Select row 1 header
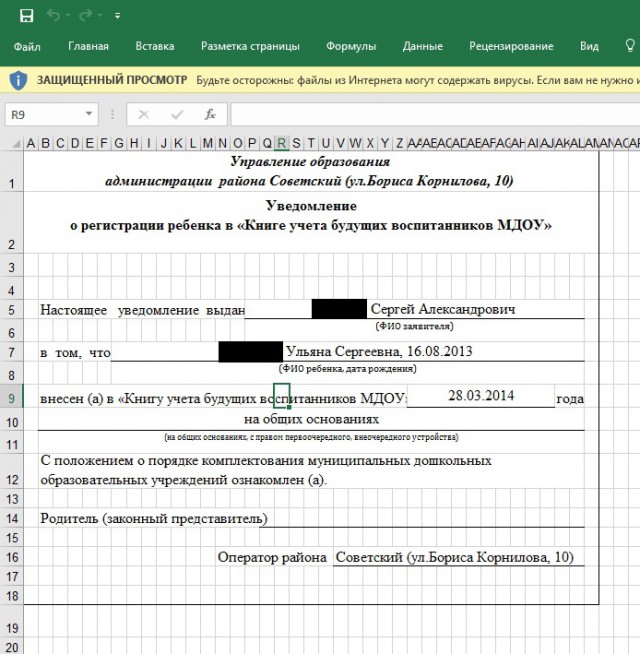Screen dimensions: 640x654 [11, 171]
